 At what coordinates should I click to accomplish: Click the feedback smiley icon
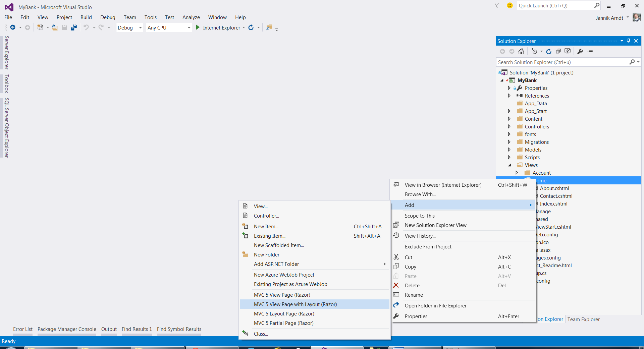[510, 5]
